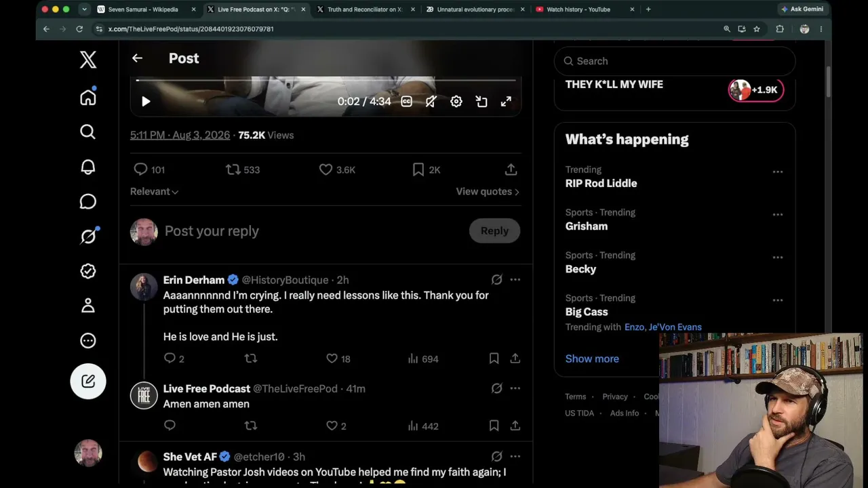Screen dimensions: 868x488
Task: Open the RIP Rod Liddle trend
Action: click(601, 183)
